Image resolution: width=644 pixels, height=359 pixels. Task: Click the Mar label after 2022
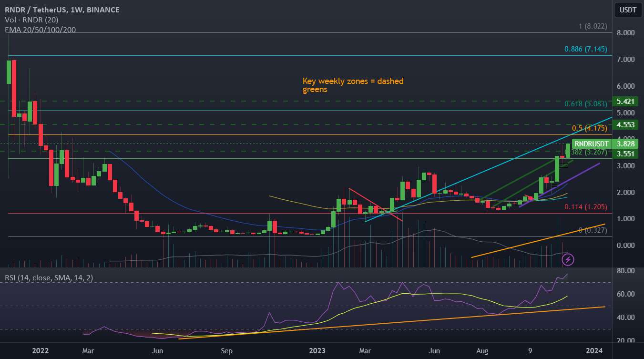coord(88,351)
